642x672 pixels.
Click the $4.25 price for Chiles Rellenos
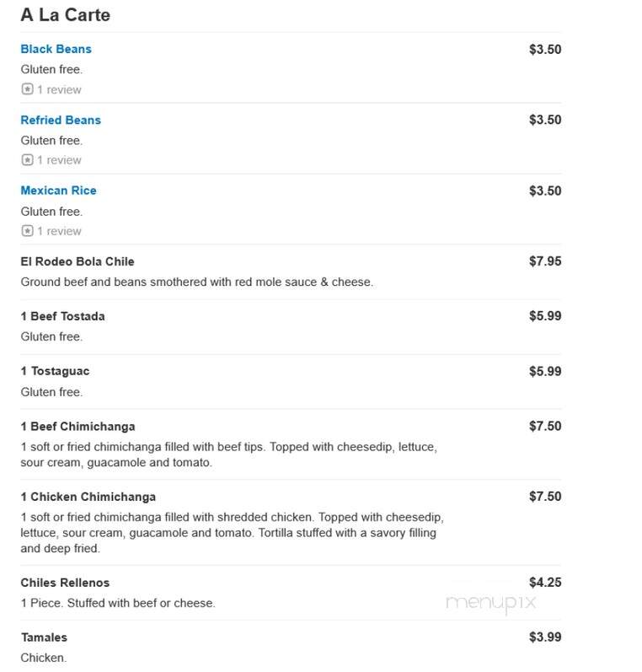[545, 583]
